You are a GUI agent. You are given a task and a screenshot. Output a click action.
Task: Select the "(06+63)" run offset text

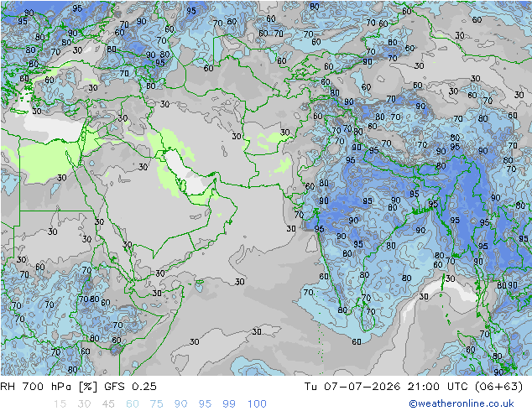pos(498,386)
